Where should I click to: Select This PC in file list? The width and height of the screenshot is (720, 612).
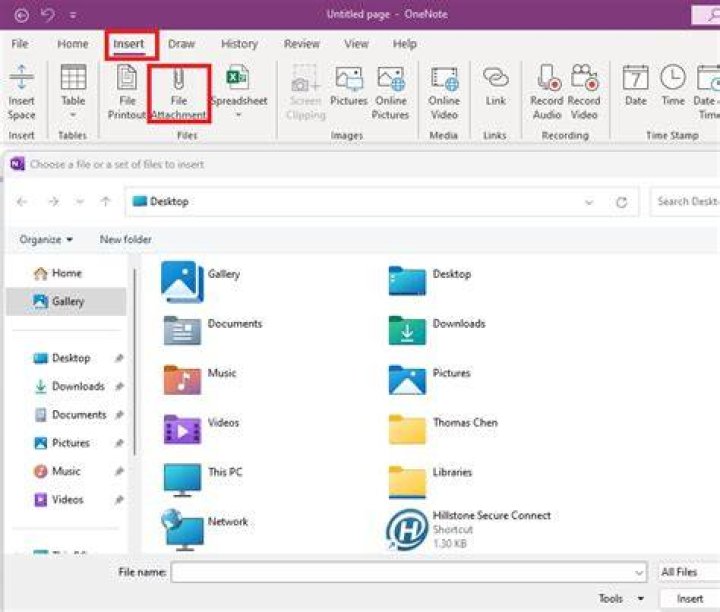(x=203, y=479)
